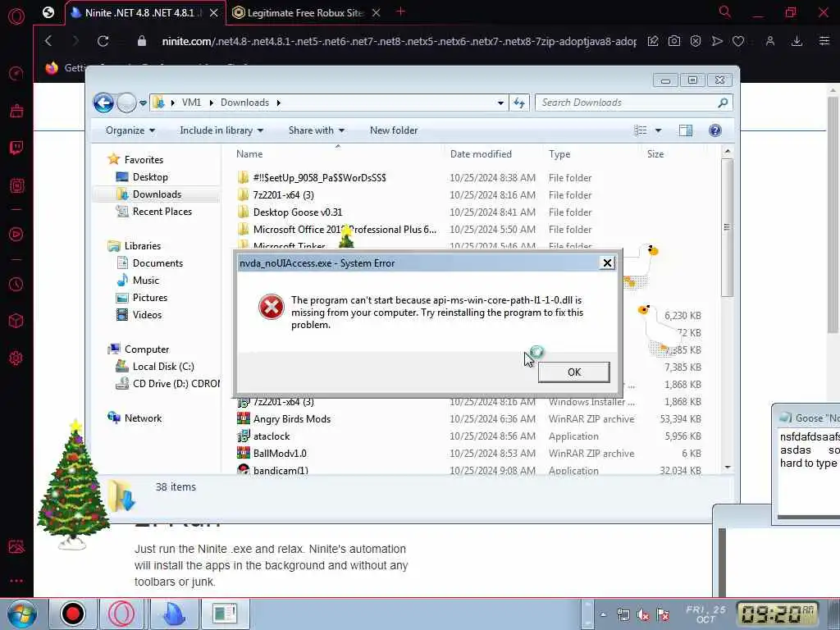Open GX Control speedometer icon in sidebar
This screenshot has width=840, height=630.
(x=16, y=73)
